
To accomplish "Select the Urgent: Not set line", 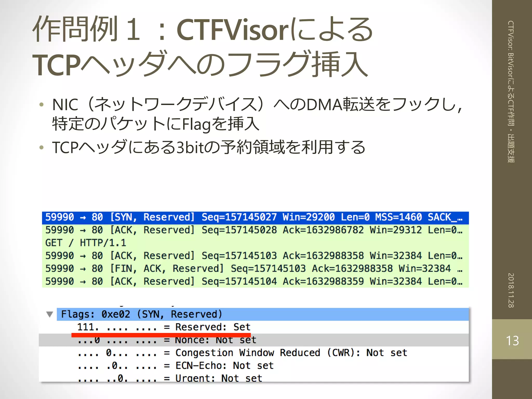I will pos(254,377).
